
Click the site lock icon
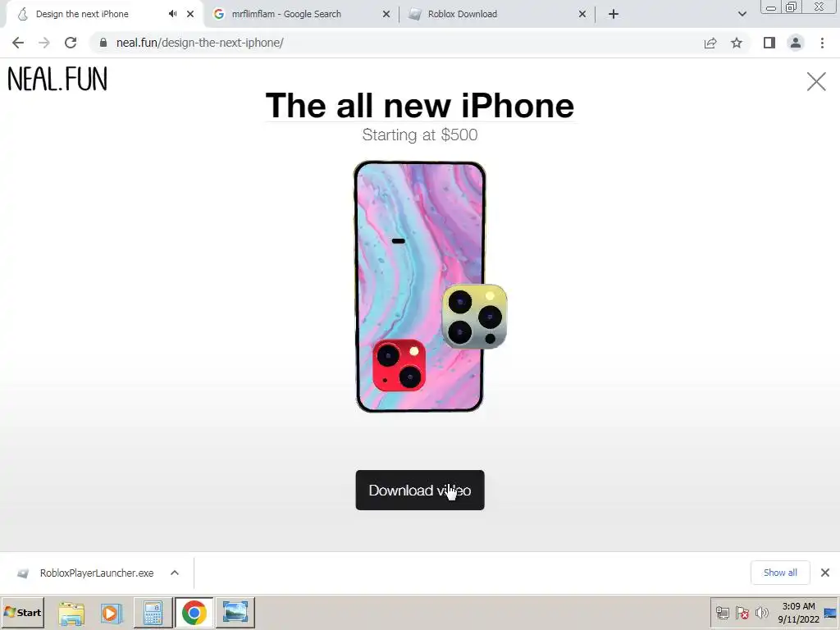103,43
